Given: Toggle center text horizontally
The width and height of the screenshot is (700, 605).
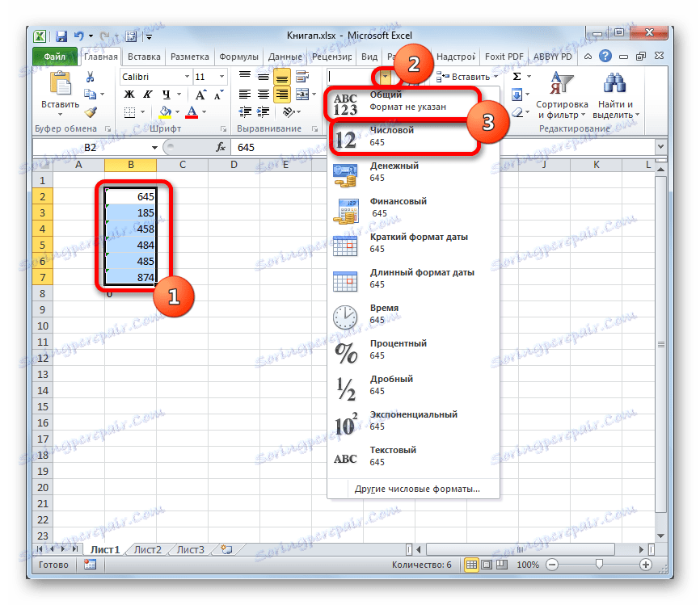Looking at the screenshot, I should pyautogui.click(x=264, y=95).
